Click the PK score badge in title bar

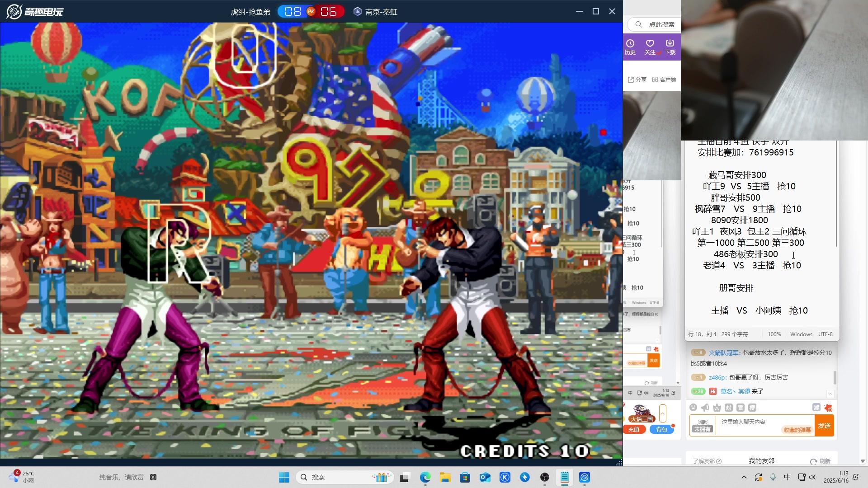coord(311,11)
